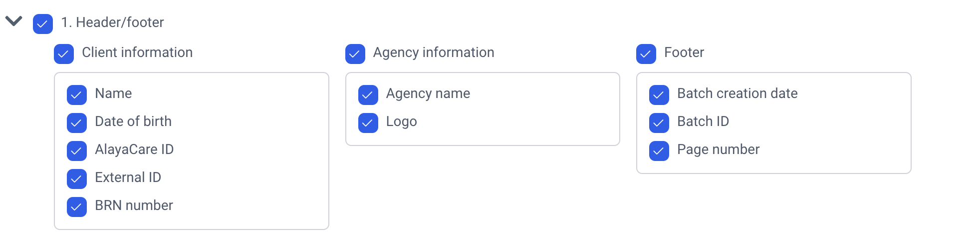Viewport: 980px width, 233px height.
Task: Uncheck the Batch creation date checkbox
Action: point(659,95)
